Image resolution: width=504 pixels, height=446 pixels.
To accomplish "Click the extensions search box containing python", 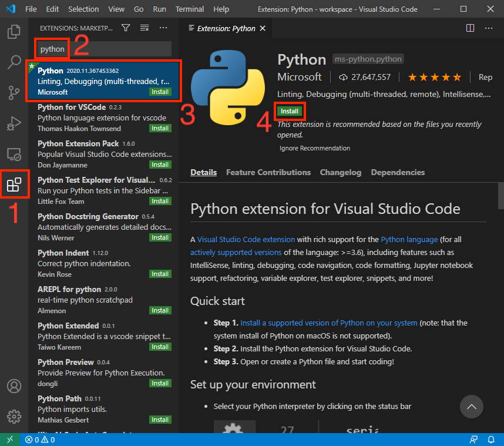I will coord(104,49).
